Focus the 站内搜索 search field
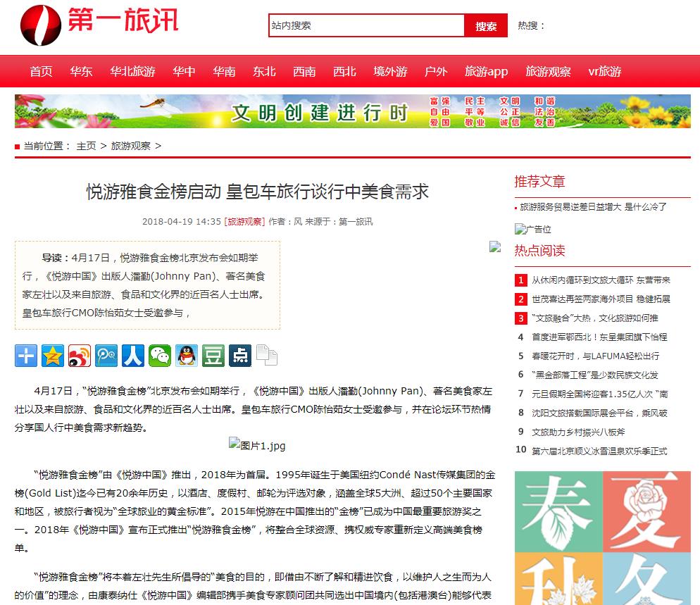The width and height of the screenshot is (700, 605). (x=366, y=25)
